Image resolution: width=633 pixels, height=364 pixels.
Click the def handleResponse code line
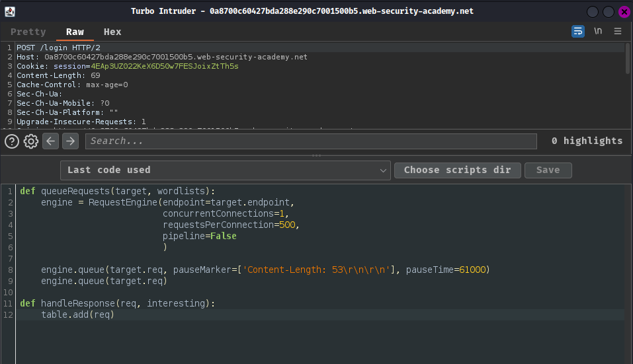coord(118,303)
